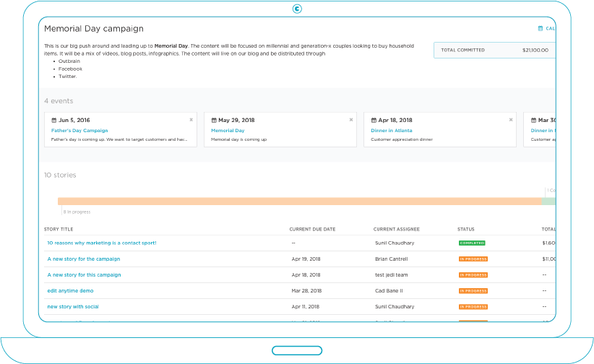Screen dimensions: 594x364
Task: Open 'A new story for the campaign'
Action: 84,259
